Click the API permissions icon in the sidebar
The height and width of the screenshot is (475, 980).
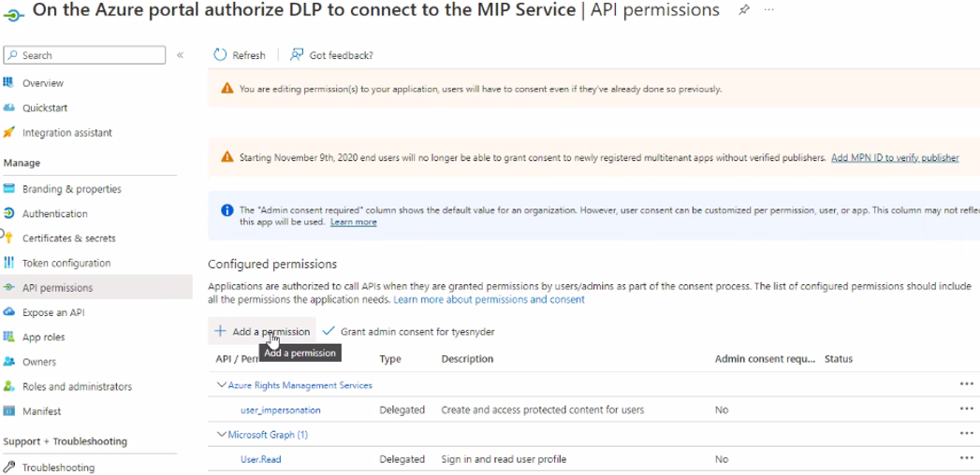coord(8,288)
